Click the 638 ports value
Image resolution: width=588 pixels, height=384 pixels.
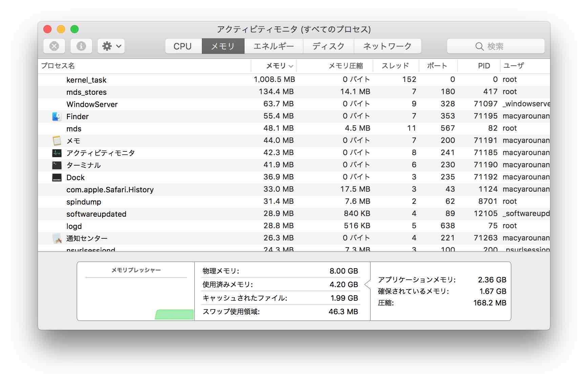[x=448, y=226]
